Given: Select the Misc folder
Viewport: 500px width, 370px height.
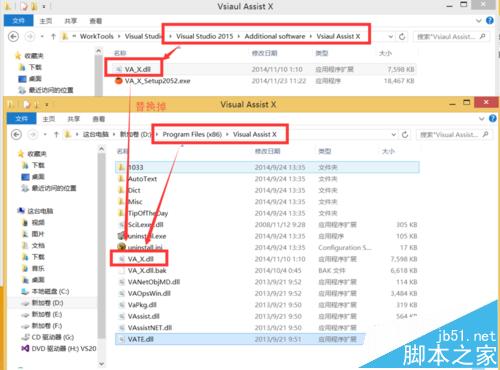Looking at the screenshot, I should (x=135, y=201).
